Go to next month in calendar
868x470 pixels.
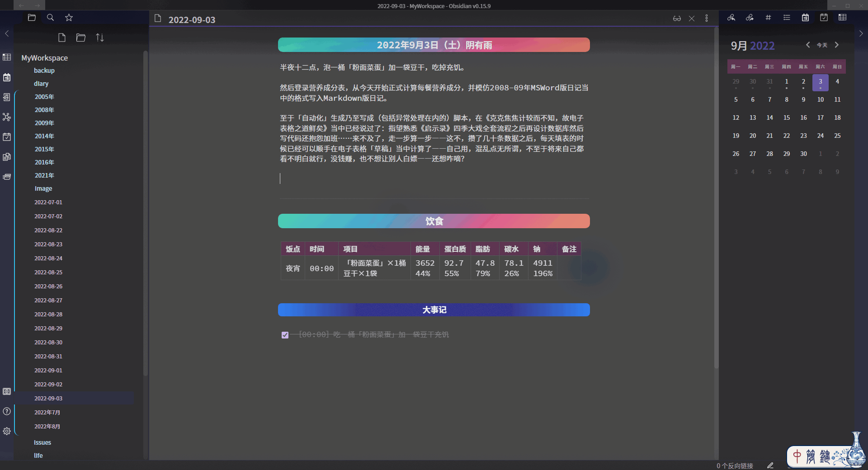[837, 45]
